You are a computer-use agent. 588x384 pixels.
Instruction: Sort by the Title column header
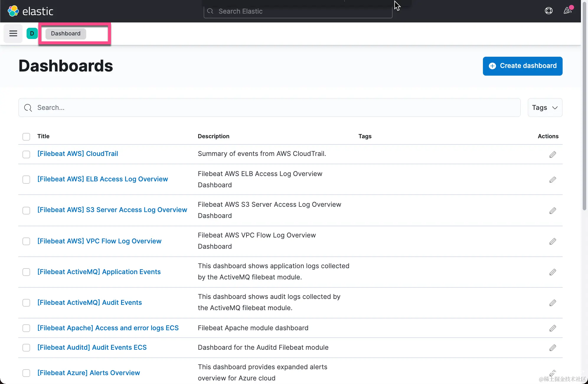tap(43, 136)
